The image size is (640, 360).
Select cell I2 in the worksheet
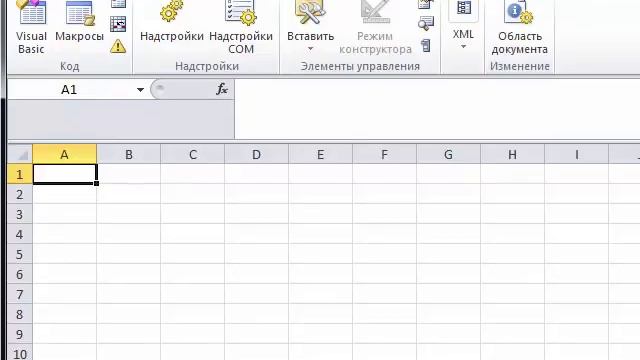[577, 194]
